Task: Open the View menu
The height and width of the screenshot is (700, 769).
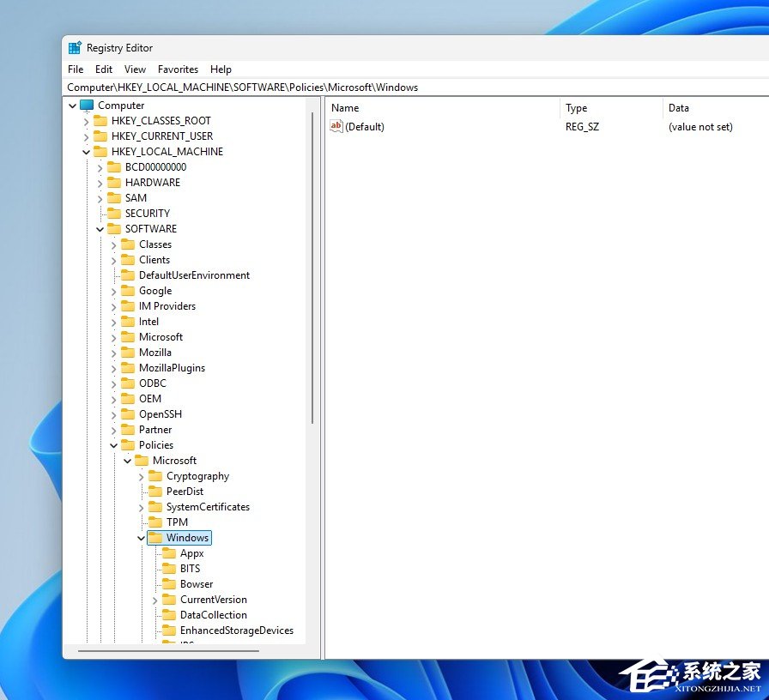Action: (135, 69)
